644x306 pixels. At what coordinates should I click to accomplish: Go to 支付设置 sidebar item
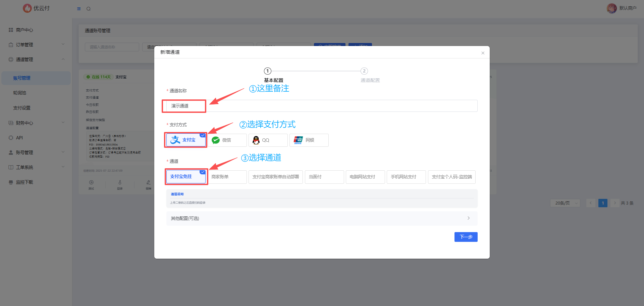(22, 108)
